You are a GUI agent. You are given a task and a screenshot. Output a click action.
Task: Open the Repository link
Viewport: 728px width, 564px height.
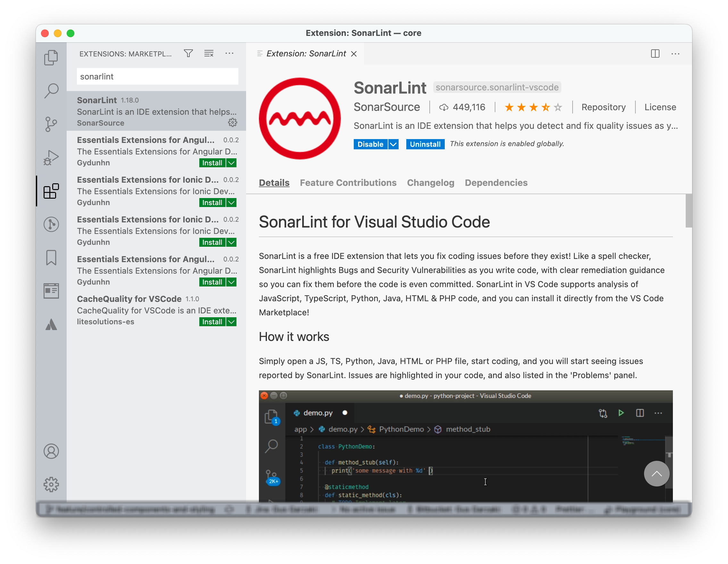[603, 107]
